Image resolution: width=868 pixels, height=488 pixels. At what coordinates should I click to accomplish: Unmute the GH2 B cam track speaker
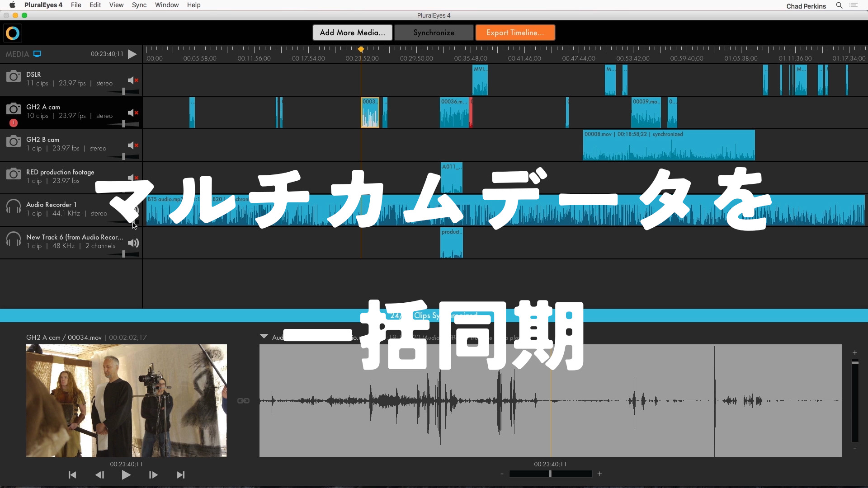tap(133, 145)
